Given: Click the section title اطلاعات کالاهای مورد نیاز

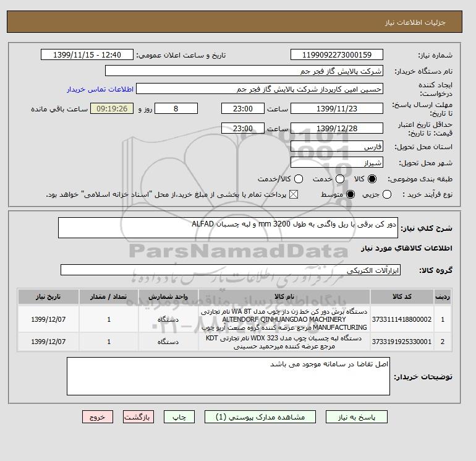Looking at the screenshot, I should (407, 248).
